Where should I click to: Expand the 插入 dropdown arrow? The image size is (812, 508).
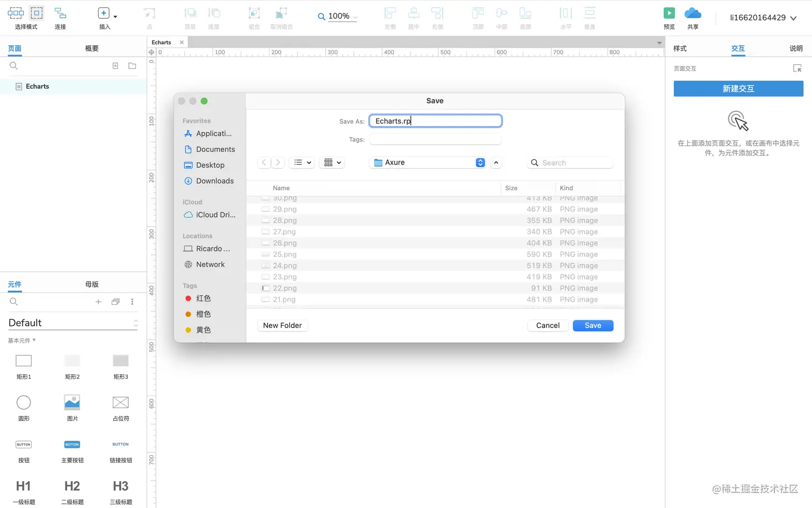[x=115, y=17]
